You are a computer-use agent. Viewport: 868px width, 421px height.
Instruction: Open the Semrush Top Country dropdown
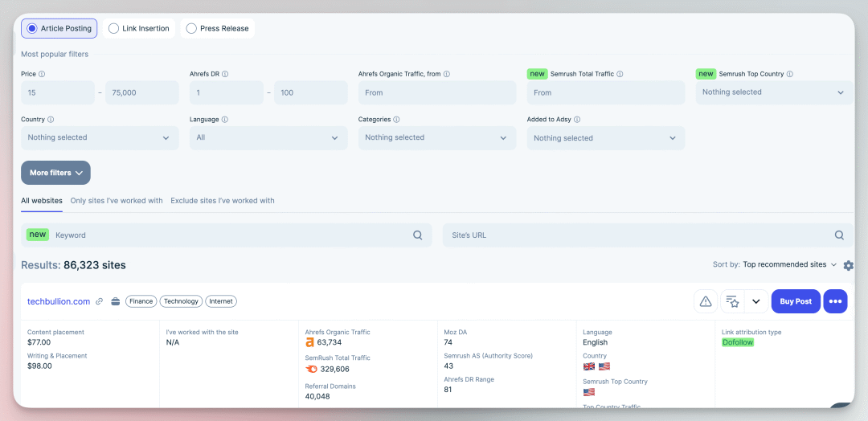coord(775,92)
